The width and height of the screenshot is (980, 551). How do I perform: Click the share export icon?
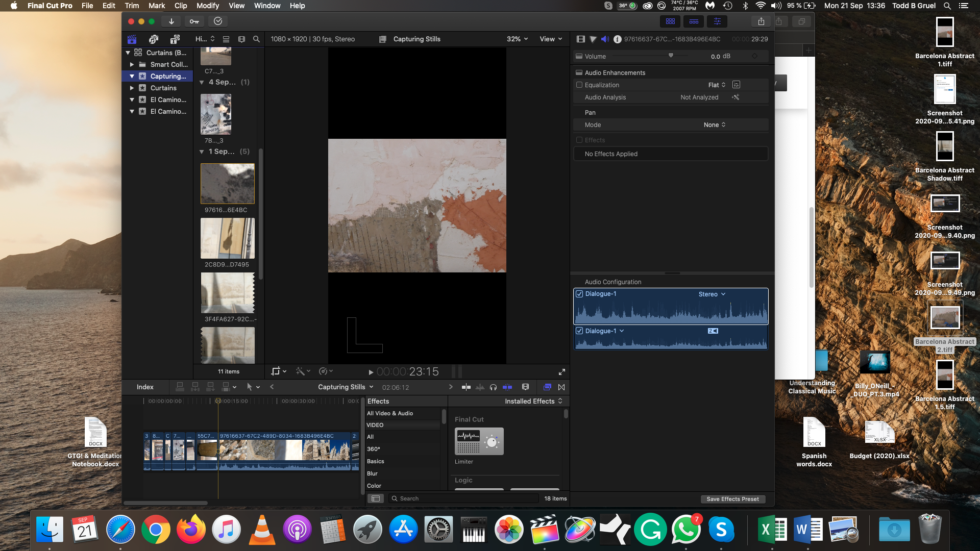coord(761,21)
